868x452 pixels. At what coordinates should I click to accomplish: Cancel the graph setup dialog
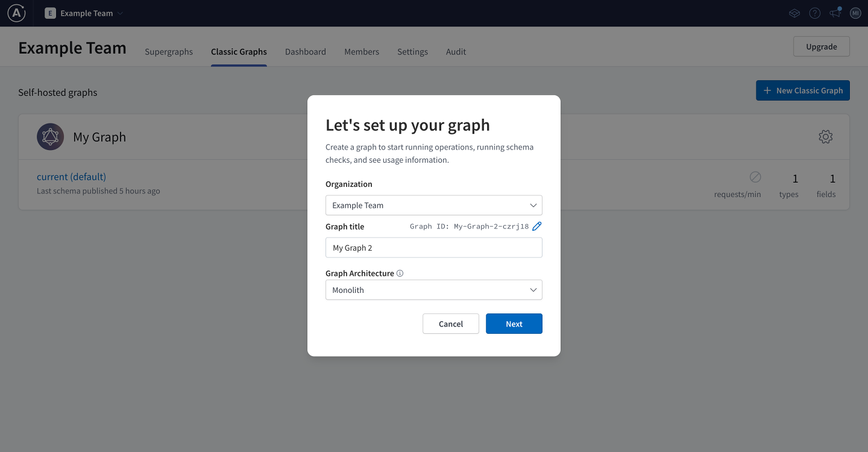[450, 324]
